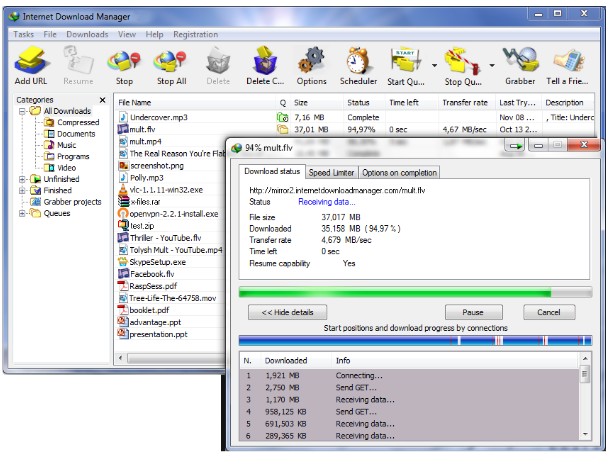Click IDM logo in main window title bar

[x=14, y=17]
